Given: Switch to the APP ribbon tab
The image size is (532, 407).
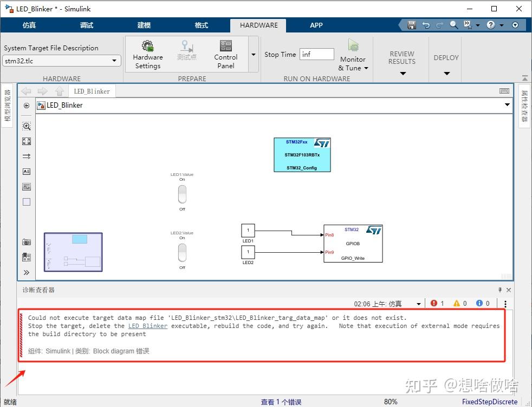Looking at the screenshot, I should click(x=316, y=25).
